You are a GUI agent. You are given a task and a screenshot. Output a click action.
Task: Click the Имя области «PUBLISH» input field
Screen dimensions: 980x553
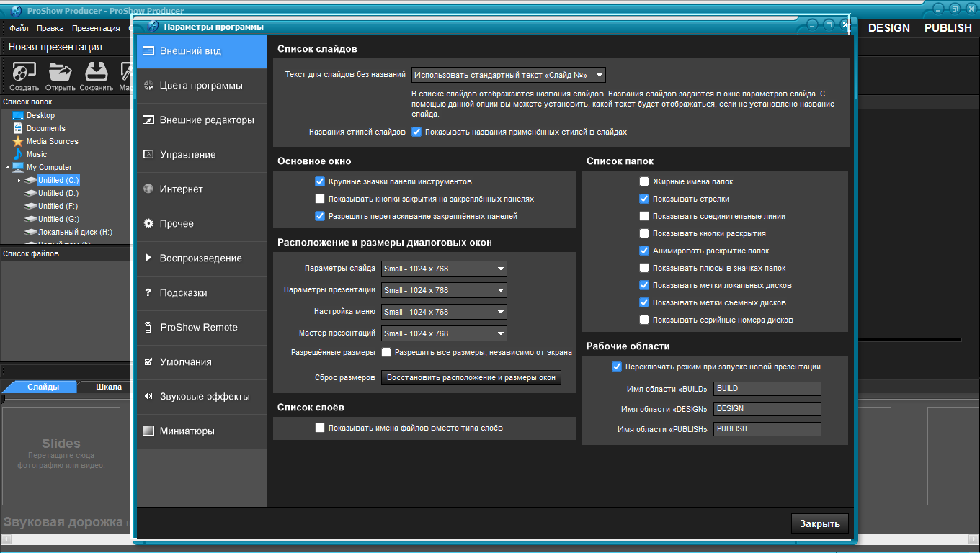tap(767, 429)
